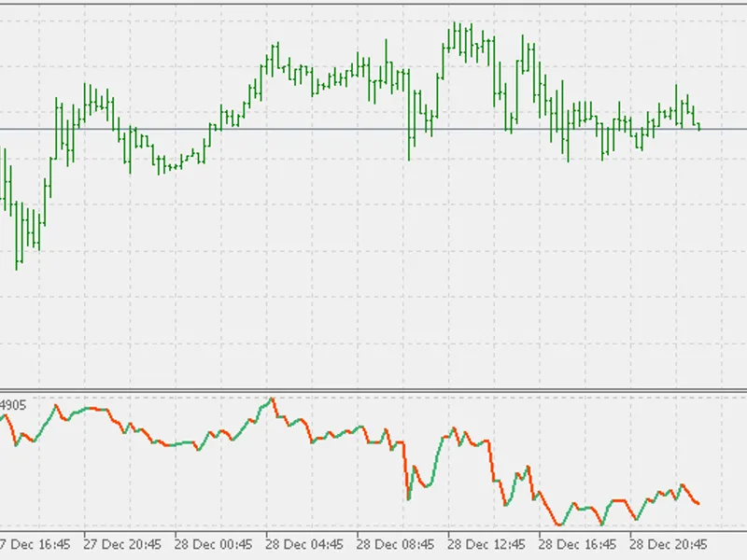Click the last price bar on the chart

(698, 127)
